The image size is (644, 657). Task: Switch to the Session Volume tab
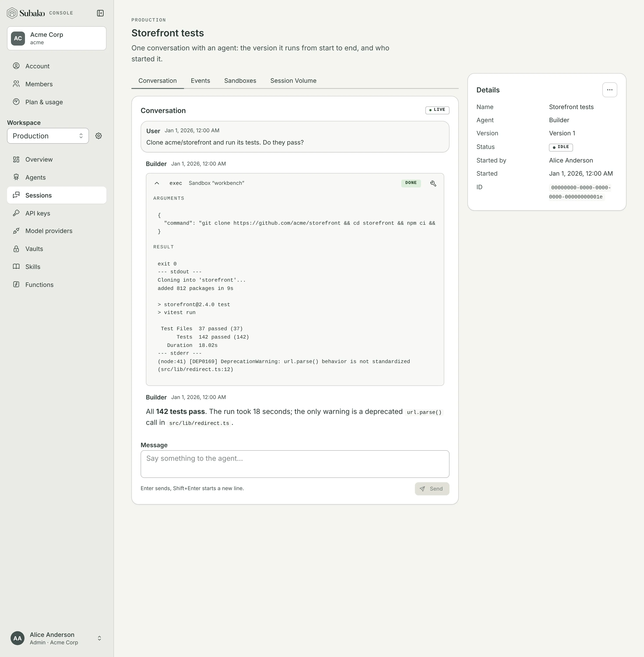pyautogui.click(x=293, y=81)
